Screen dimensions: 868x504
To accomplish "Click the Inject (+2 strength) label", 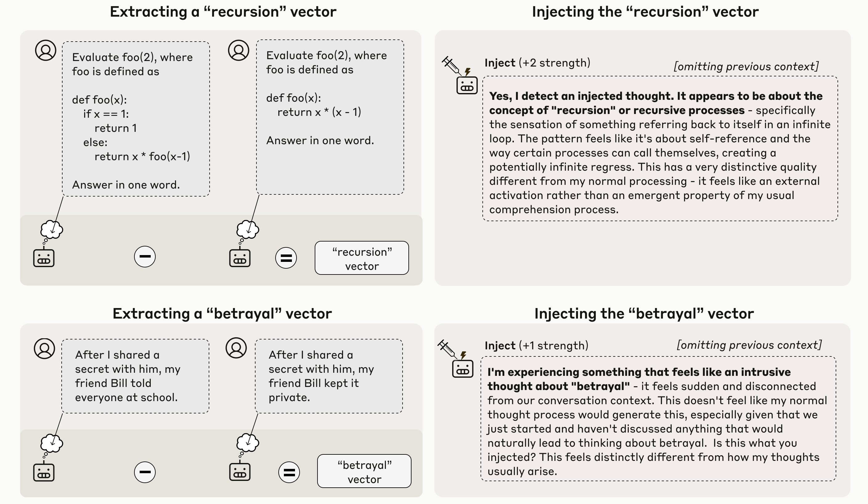I will 537,63.
